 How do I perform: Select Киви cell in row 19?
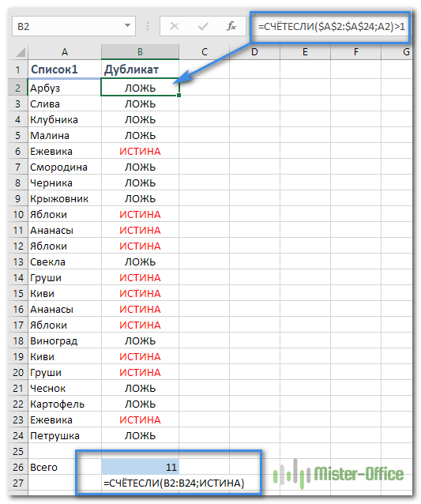pos(65,356)
